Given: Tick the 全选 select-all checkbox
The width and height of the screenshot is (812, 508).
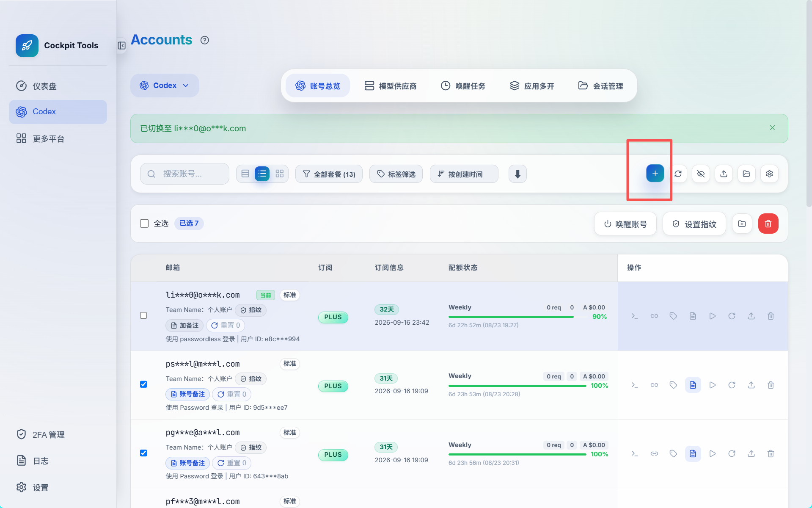Looking at the screenshot, I should tap(144, 224).
